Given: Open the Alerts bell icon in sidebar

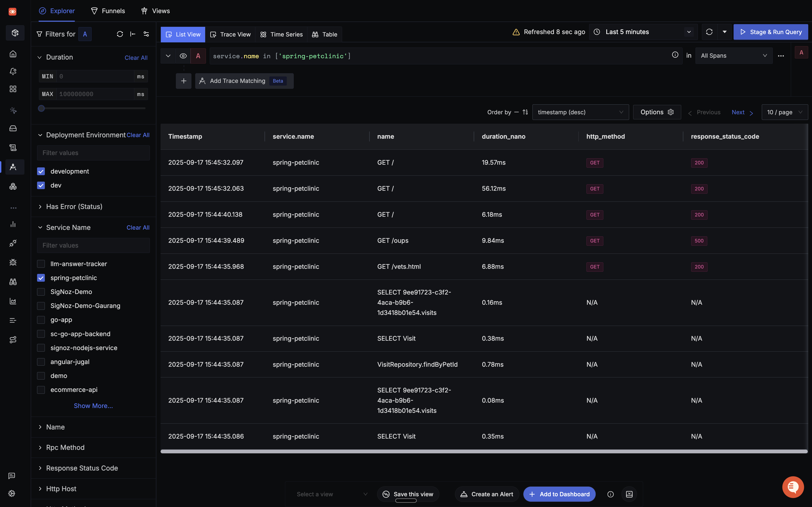Looking at the screenshot, I should [13, 71].
